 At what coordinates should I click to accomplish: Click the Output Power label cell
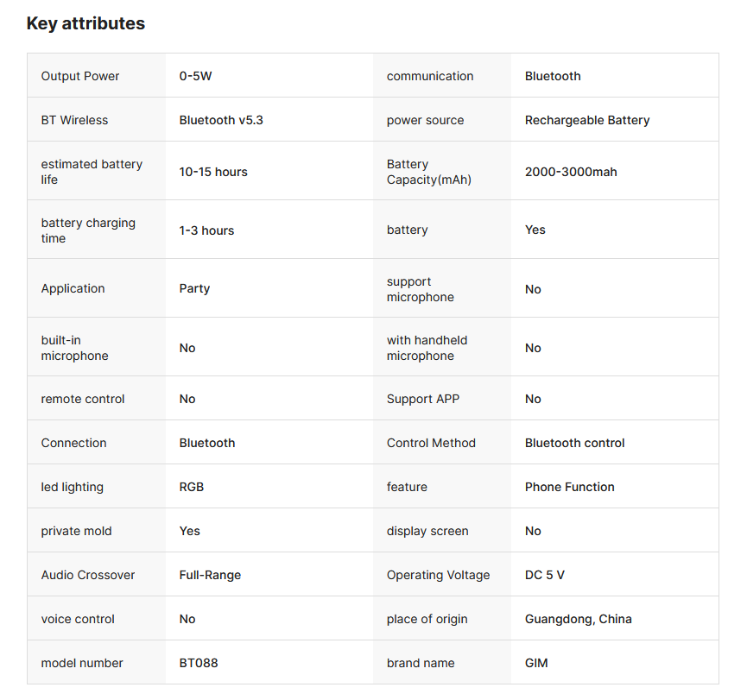click(x=80, y=76)
